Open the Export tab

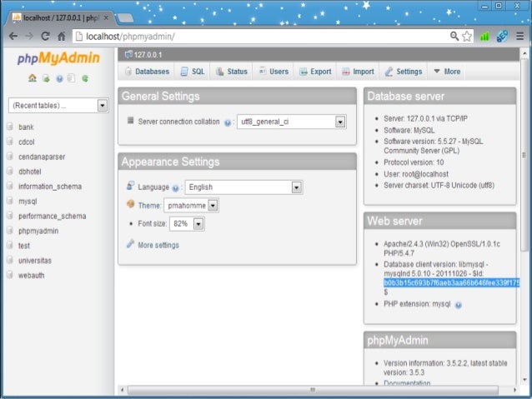(x=315, y=71)
